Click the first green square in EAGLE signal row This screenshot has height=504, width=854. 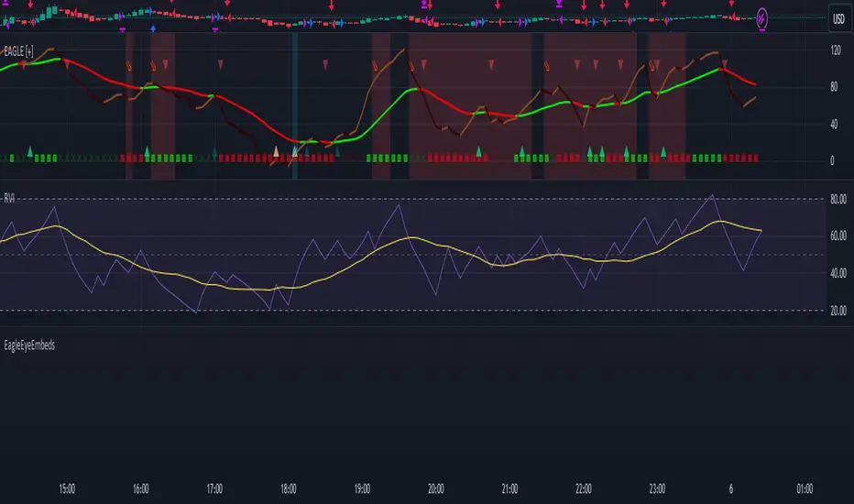(11, 159)
